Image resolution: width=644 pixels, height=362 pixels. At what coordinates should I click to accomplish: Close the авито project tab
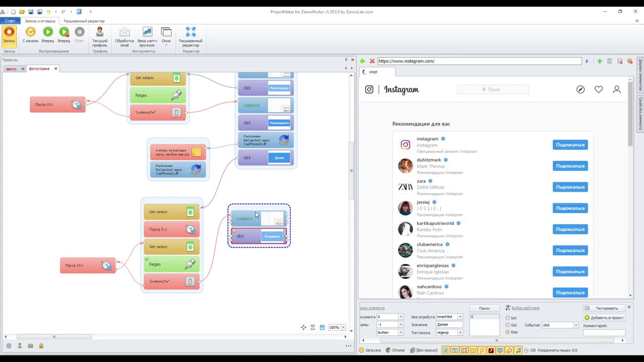tap(23, 69)
